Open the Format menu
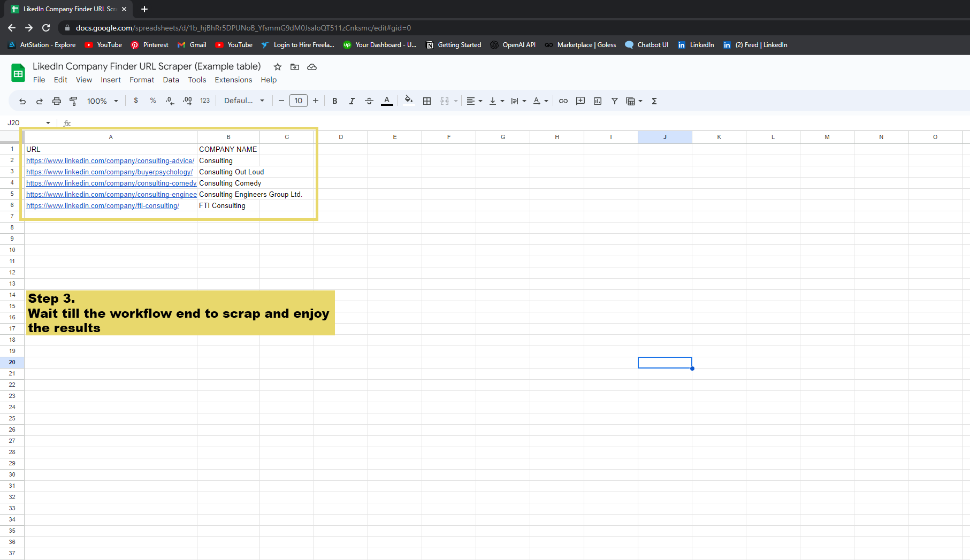Viewport: 970px width, 560px height. [142, 80]
